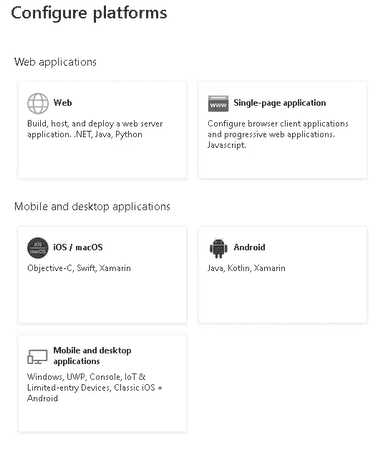The image size is (382, 459).
Task: Click 'Objective-C, Swift, Xamarin' text
Action: 79,268
